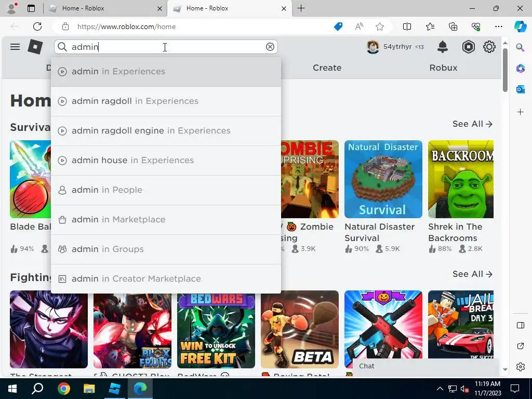Open the Jailbreak game thumbnail
Image resolution: width=532 pixels, height=399 pixels.
click(461, 325)
